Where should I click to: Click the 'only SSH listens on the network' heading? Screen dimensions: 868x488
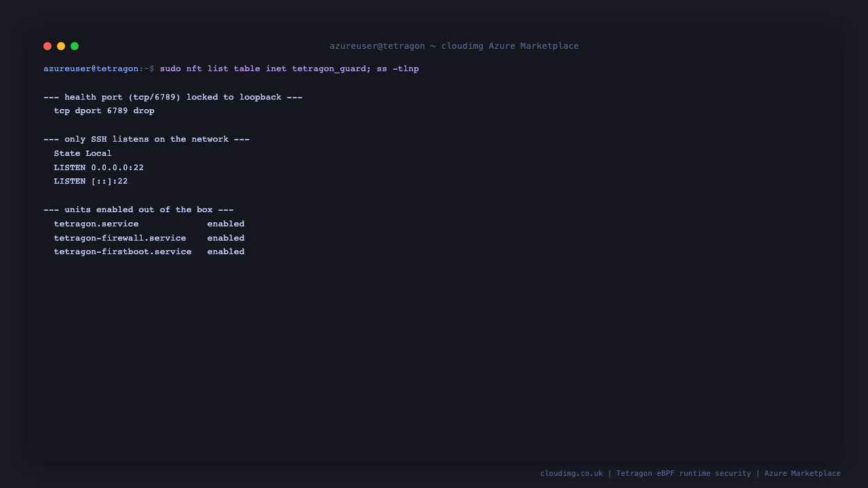[x=146, y=139]
